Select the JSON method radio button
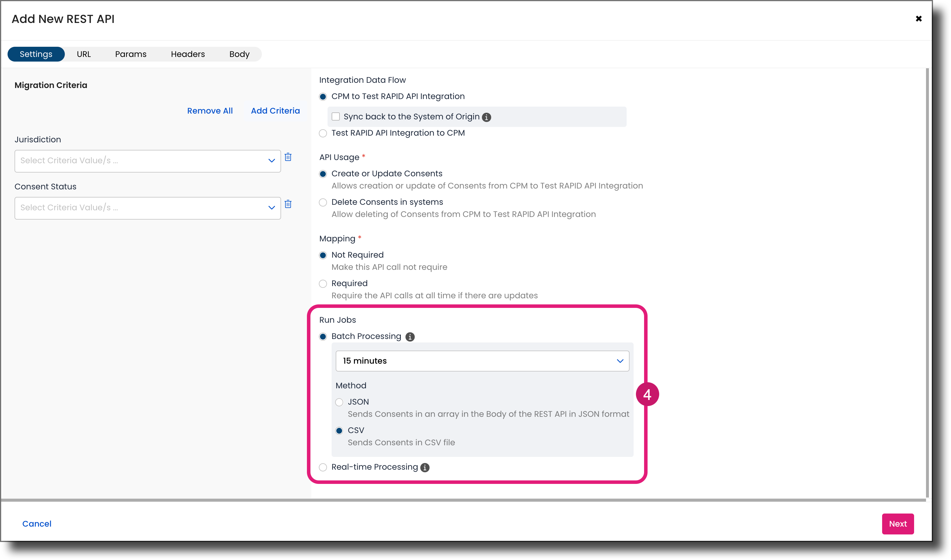 point(339,403)
